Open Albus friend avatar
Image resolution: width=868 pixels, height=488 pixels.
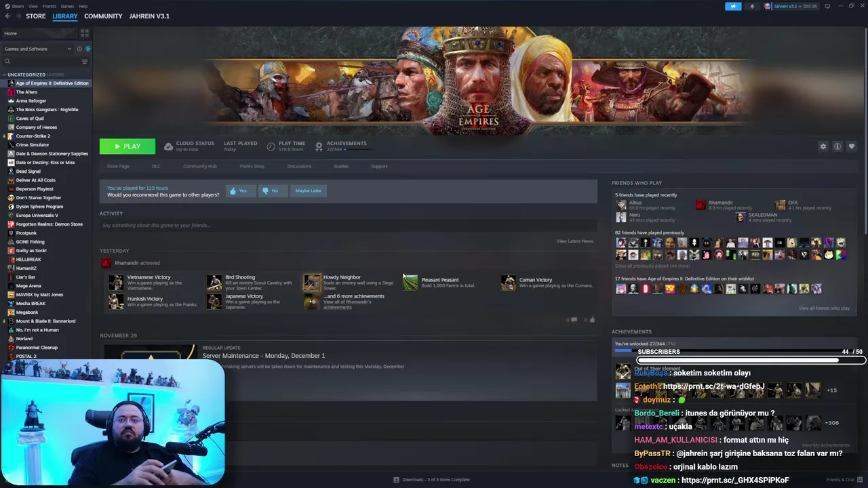pos(621,205)
